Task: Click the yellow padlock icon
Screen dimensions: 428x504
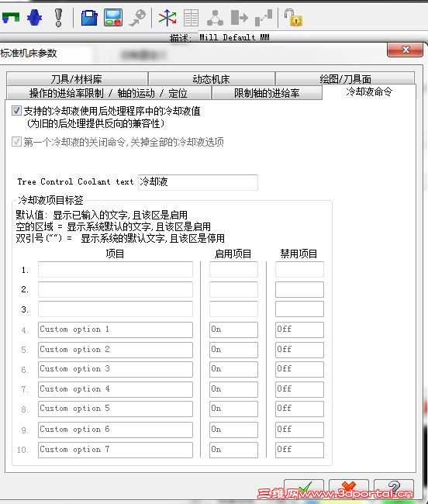Action: 293,18
